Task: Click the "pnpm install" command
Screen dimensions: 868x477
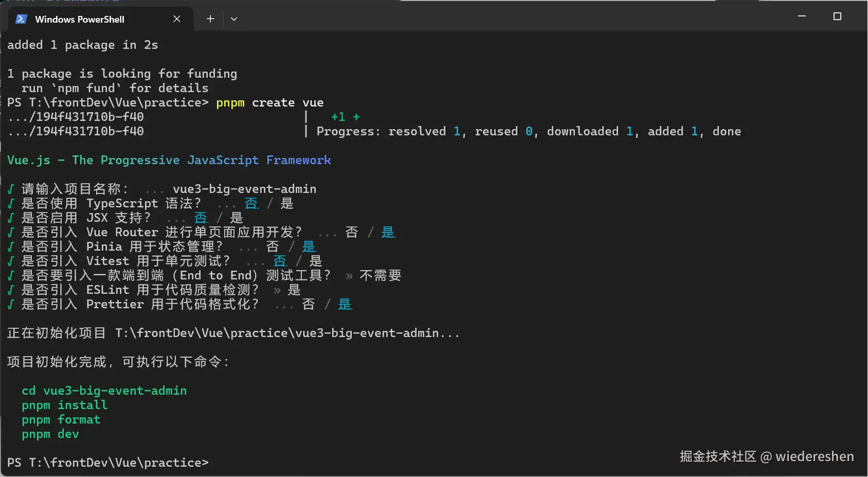Action: point(65,405)
